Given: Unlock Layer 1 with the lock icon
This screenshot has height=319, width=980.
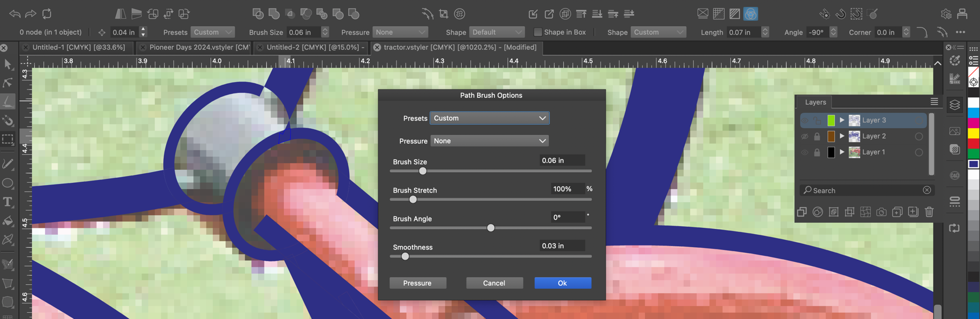Looking at the screenshot, I should tap(817, 152).
